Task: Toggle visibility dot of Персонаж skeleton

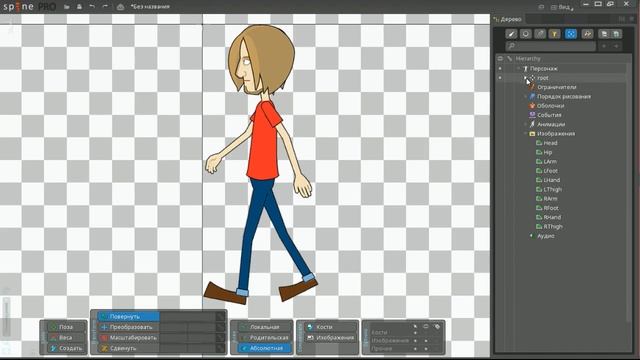Action: (500, 69)
